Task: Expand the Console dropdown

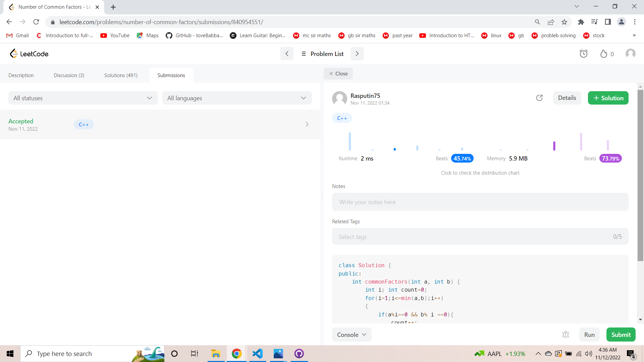Action: (352, 335)
